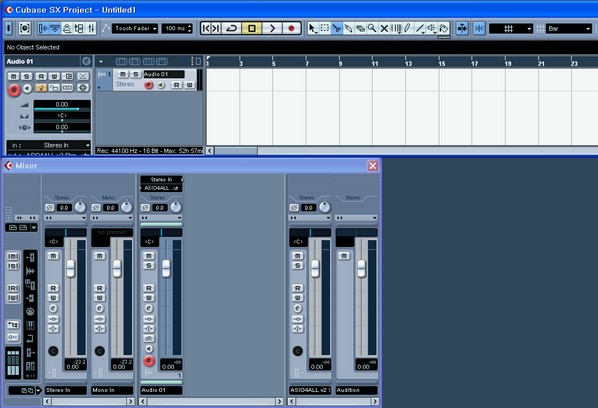
Task: Click the Audio 01 track name field
Action: (164, 74)
